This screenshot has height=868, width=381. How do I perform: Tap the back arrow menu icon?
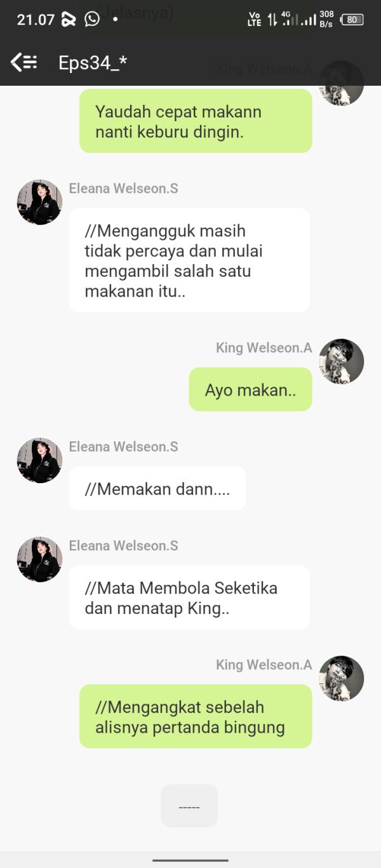24,62
